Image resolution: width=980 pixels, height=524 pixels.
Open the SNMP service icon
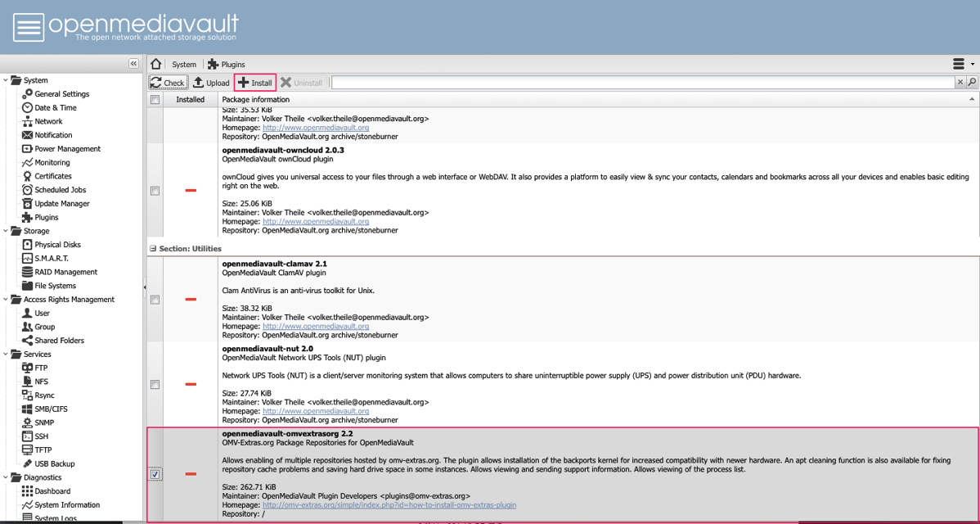tap(27, 422)
